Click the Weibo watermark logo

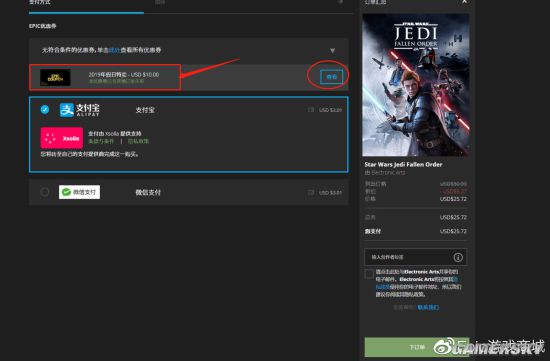pos(444,347)
